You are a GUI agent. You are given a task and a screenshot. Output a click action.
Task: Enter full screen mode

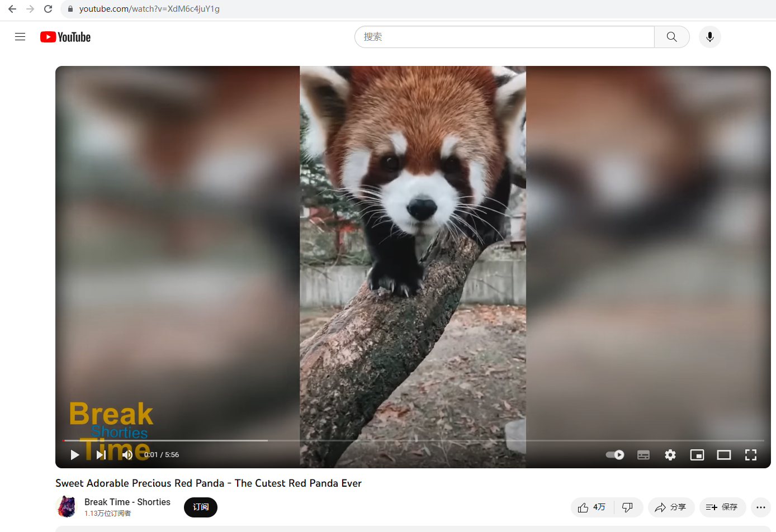point(751,455)
